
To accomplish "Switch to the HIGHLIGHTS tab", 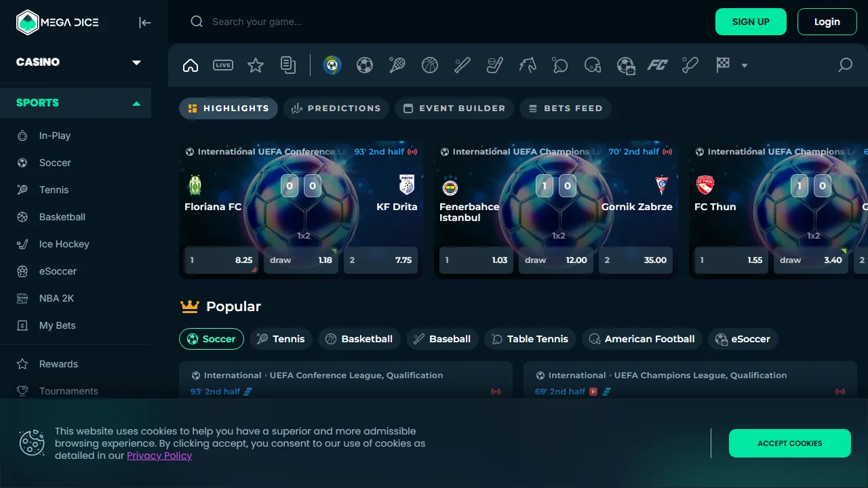I will (x=229, y=108).
